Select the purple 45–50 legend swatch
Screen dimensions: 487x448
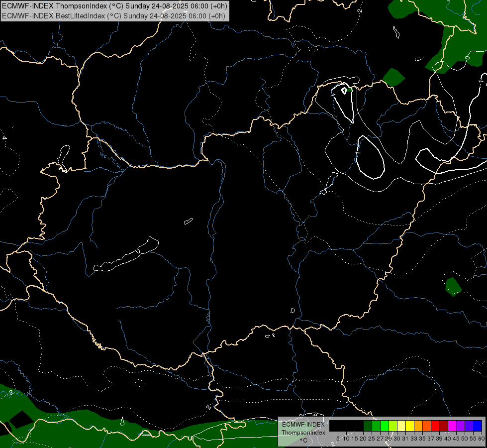point(461,426)
